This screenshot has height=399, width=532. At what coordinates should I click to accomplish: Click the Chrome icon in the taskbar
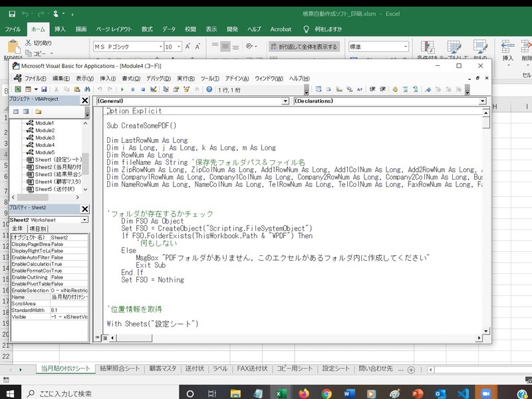pyautogui.click(x=327, y=393)
